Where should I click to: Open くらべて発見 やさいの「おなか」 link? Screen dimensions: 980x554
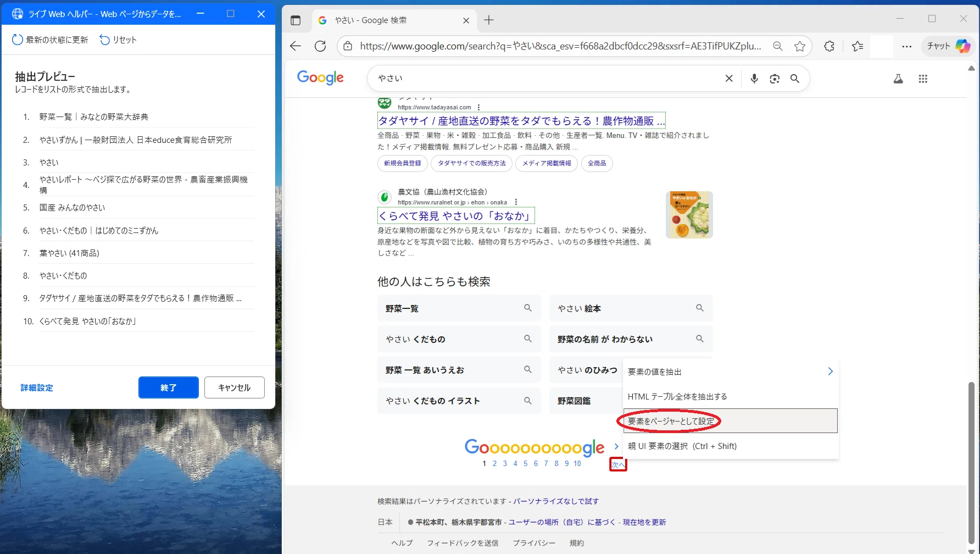coord(456,216)
